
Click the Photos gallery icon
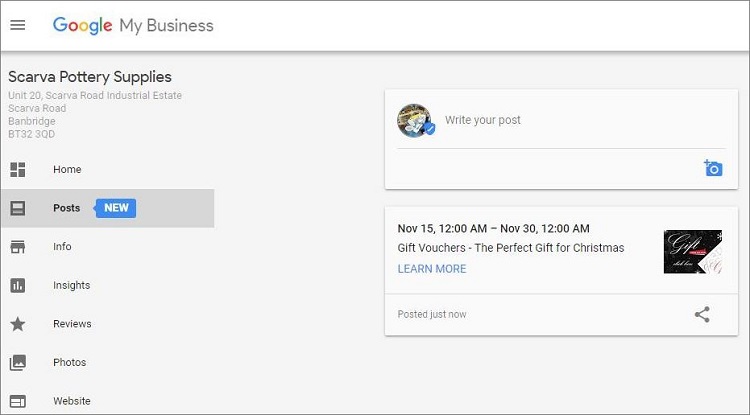coord(18,362)
